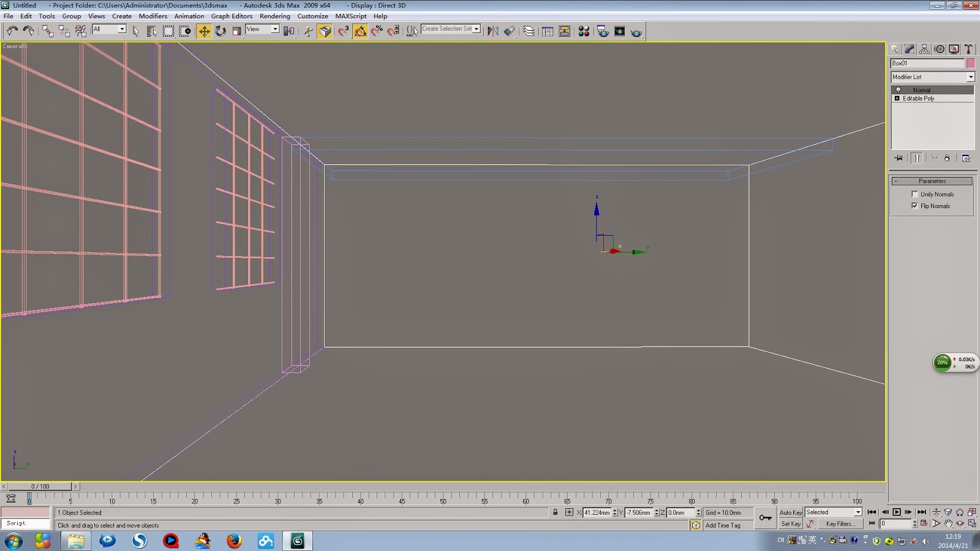Click the time slider showing 0 / 100

coord(40,487)
